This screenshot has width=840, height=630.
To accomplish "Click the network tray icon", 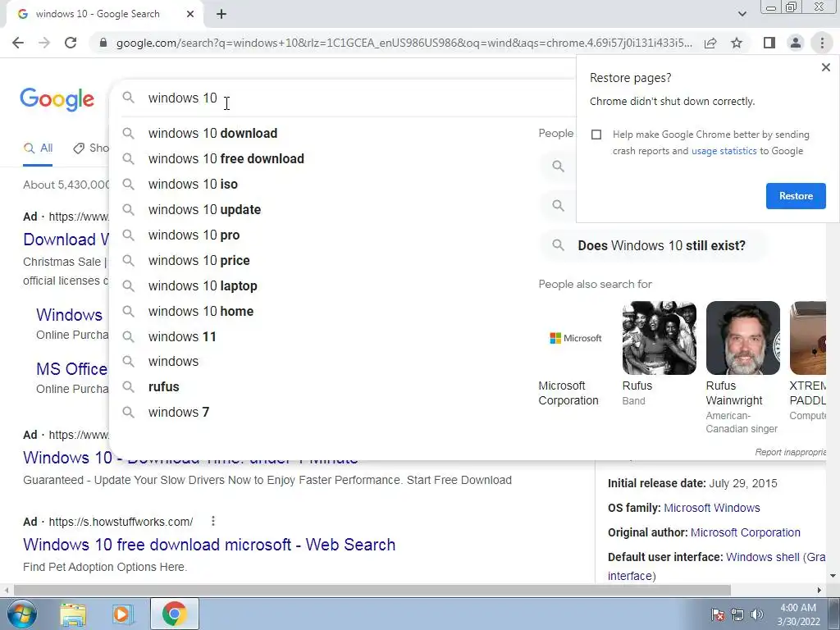I will click(x=737, y=614).
